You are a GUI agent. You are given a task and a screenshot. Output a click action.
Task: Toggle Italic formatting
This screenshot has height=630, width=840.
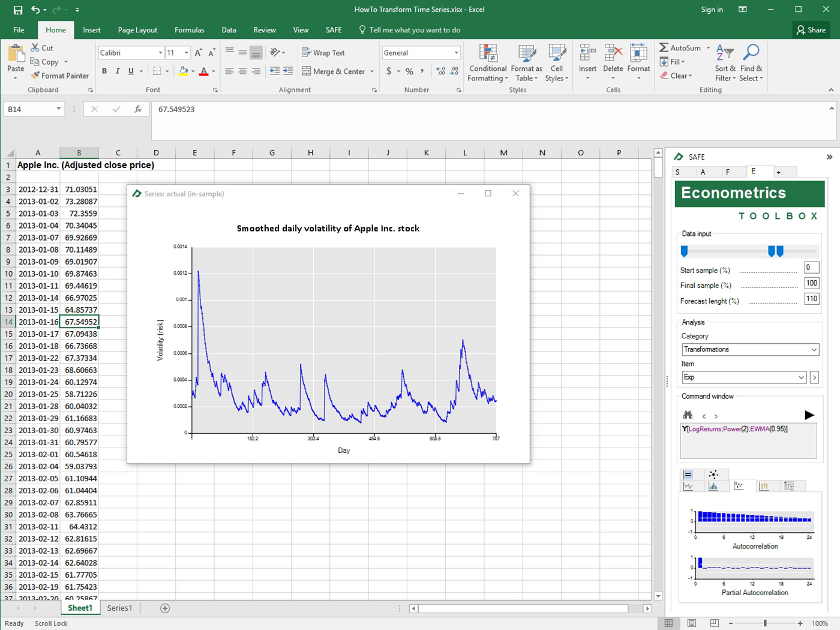[x=118, y=71]
